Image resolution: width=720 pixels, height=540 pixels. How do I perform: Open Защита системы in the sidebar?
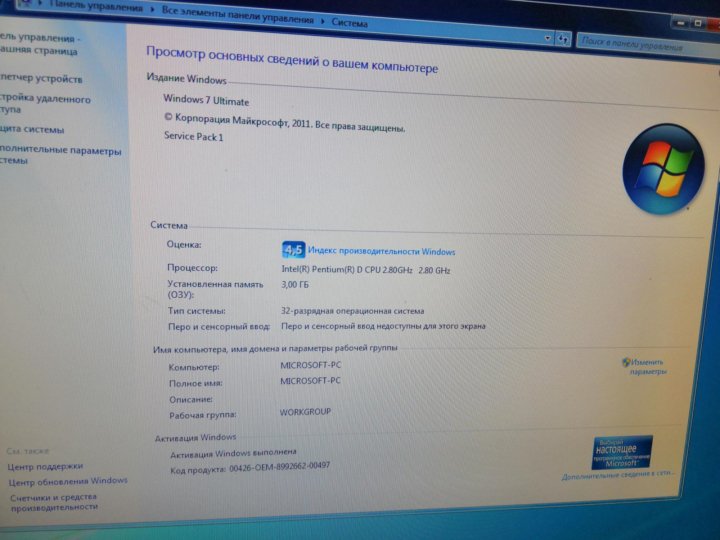click(x=32, y=129)
